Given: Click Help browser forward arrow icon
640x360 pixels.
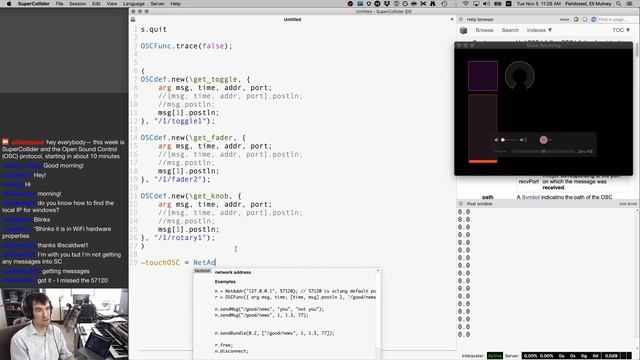Looking at the screenshot, I should (585, 19).
